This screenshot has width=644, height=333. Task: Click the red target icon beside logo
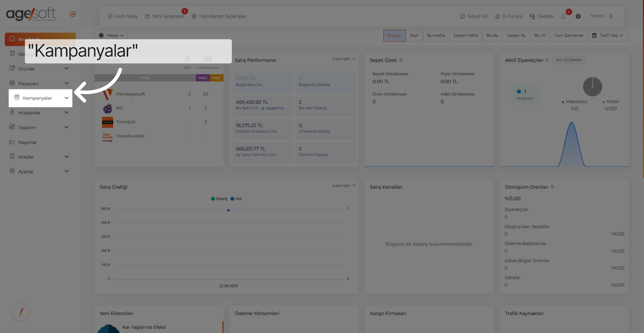coord(73,14)
